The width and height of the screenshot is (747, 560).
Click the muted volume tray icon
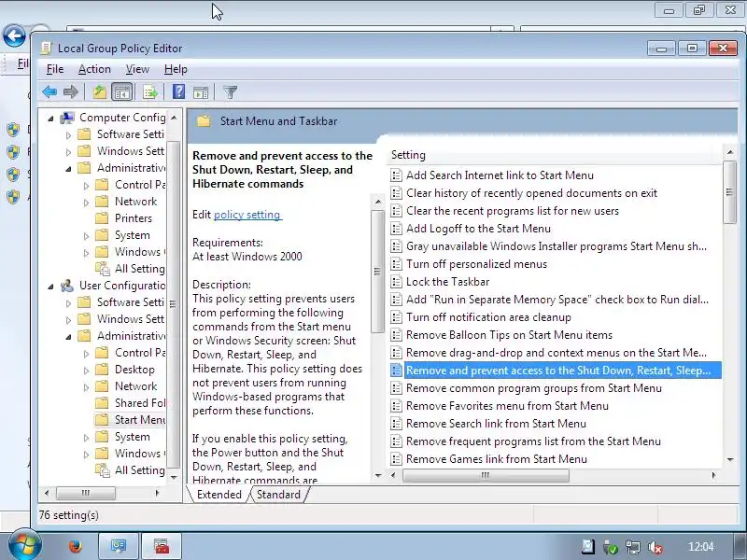(655, 547)
